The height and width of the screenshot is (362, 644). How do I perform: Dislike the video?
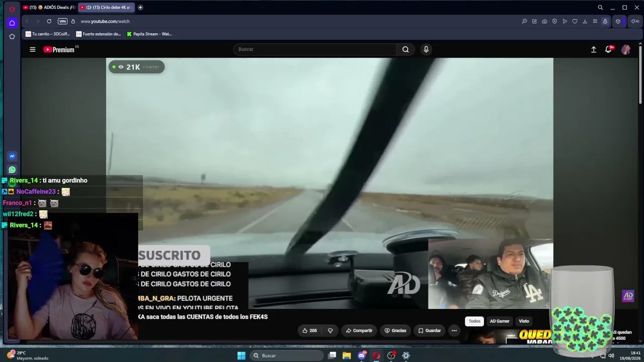click(331, 330)
